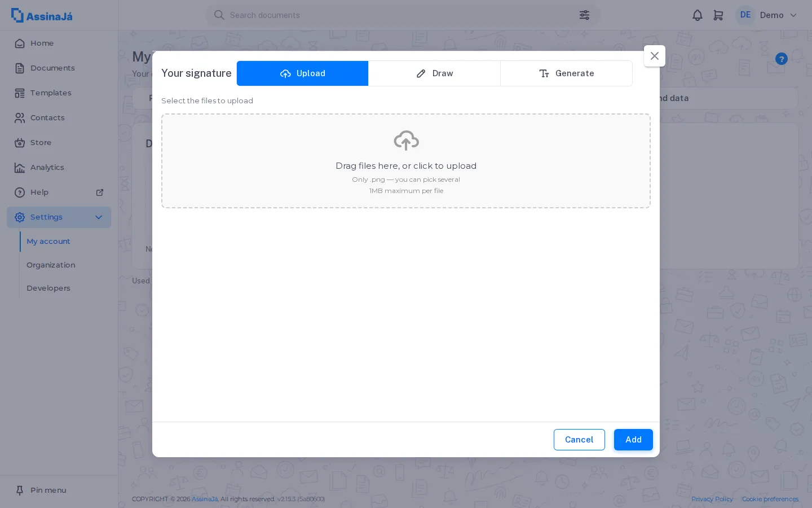Screen dimensions: 812x508
Task: Collapse the Settings menu chevron
Action: [99, 217]
